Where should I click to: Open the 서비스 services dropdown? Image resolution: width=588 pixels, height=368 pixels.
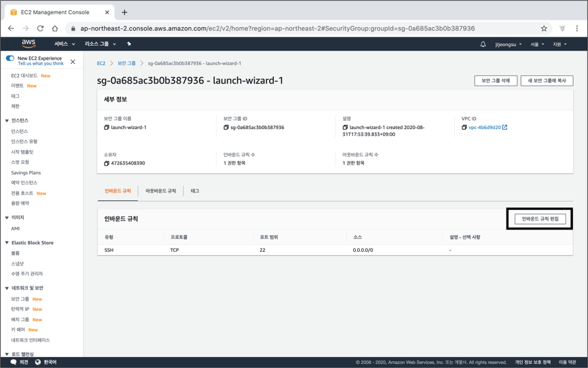coord(65,44)
